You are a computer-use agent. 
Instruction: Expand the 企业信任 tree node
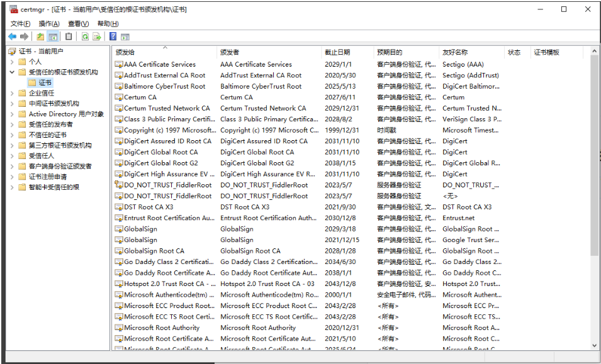pos(12,93)
